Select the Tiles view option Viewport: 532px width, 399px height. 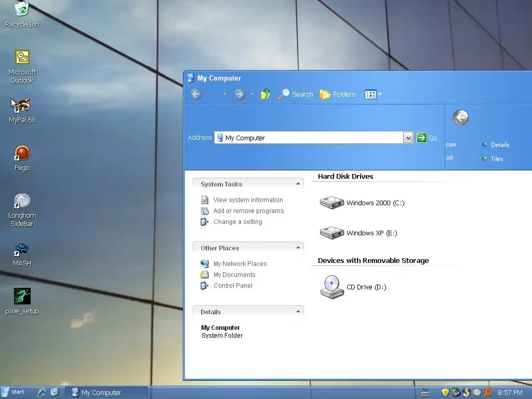(x=493, y=159)
